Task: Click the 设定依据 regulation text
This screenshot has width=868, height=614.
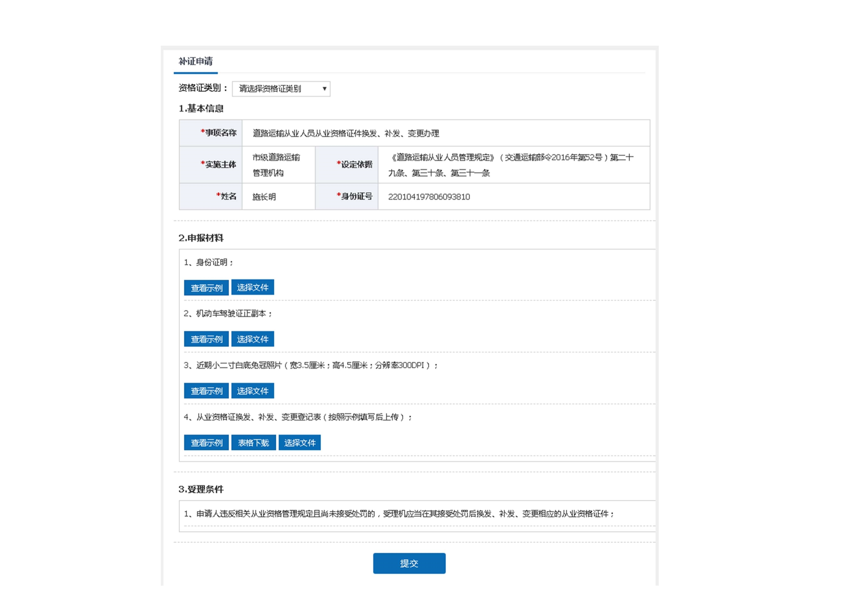Action: [510, 165]
